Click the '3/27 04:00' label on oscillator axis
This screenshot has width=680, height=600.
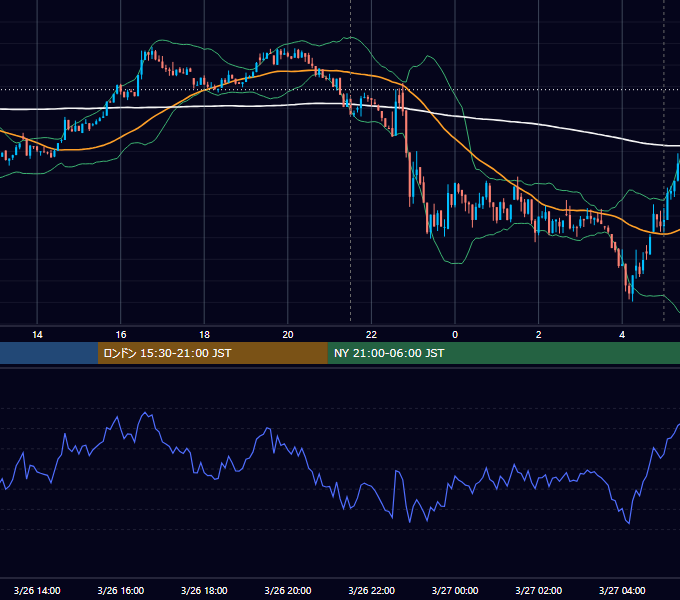tap(622, 590)
